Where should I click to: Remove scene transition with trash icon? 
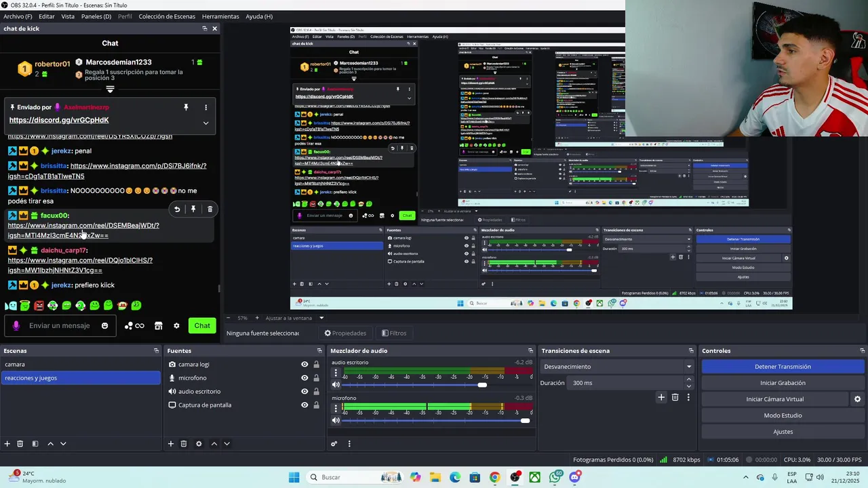coord(675,398)
